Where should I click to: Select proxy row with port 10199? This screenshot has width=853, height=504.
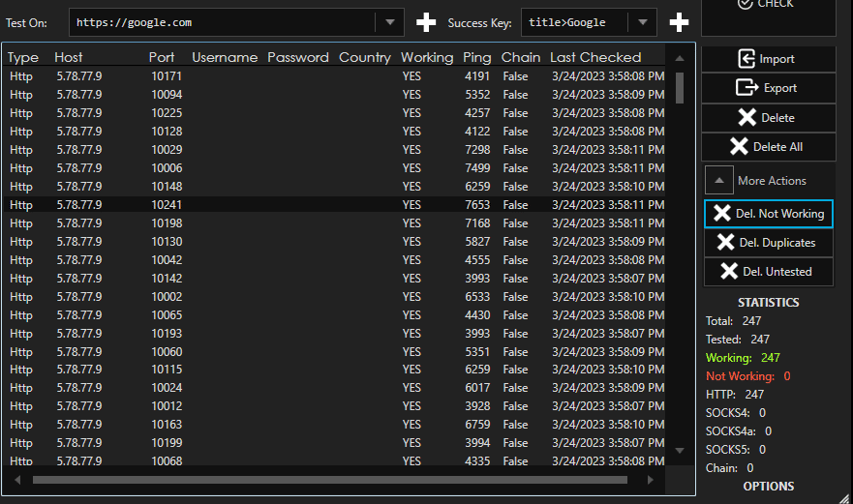coord(335,443)
